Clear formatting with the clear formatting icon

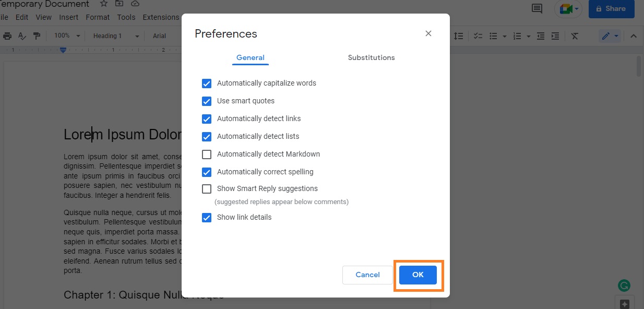pyautogui.click(x=575, y=35)
